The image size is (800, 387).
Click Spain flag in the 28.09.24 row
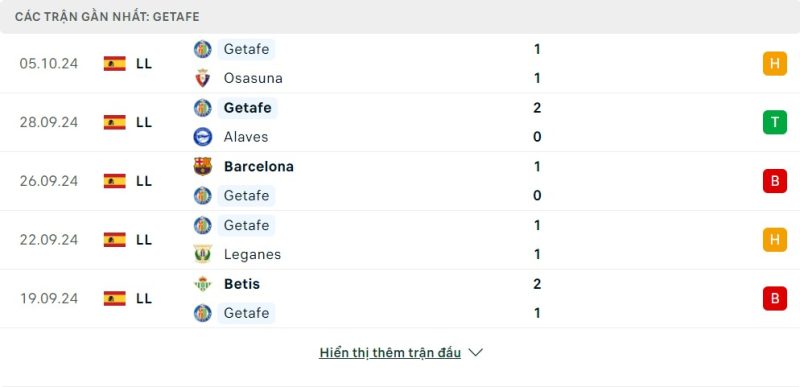pos(115,122)
